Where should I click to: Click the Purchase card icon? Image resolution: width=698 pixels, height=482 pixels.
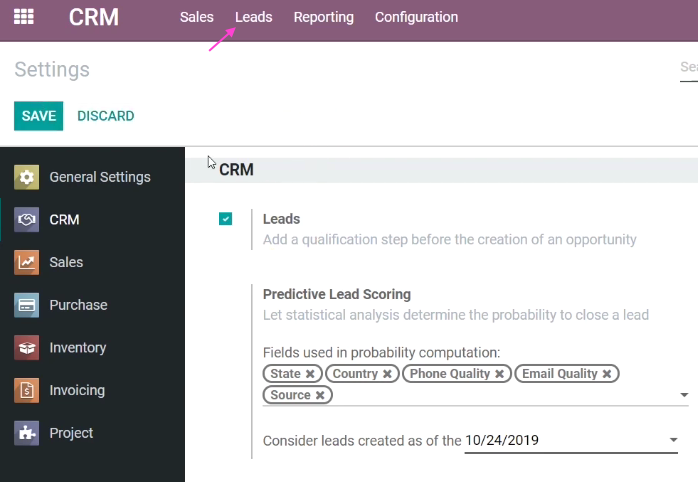26,305
